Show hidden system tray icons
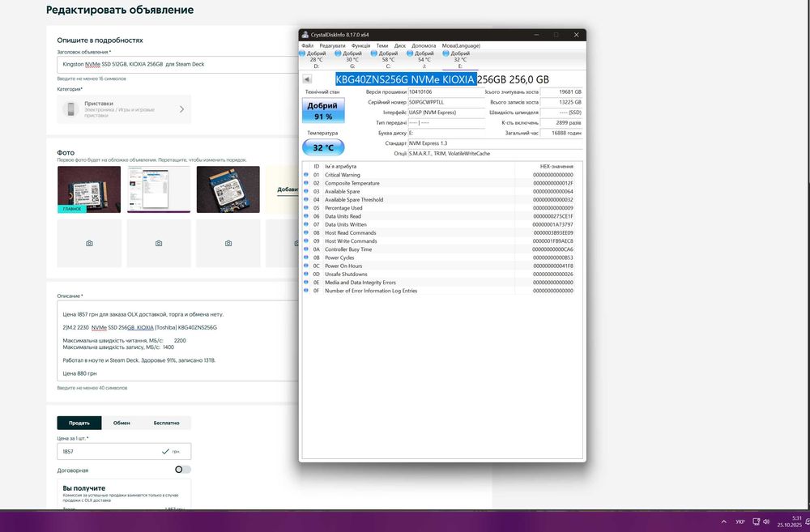This screenshot has height=532, width=810. click(x=723, y=521)
